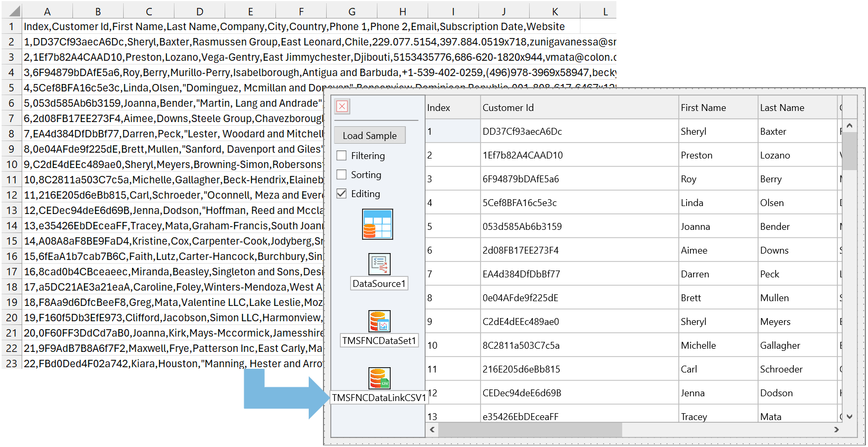Click the DataSource1 label

(x=379, y=283)
